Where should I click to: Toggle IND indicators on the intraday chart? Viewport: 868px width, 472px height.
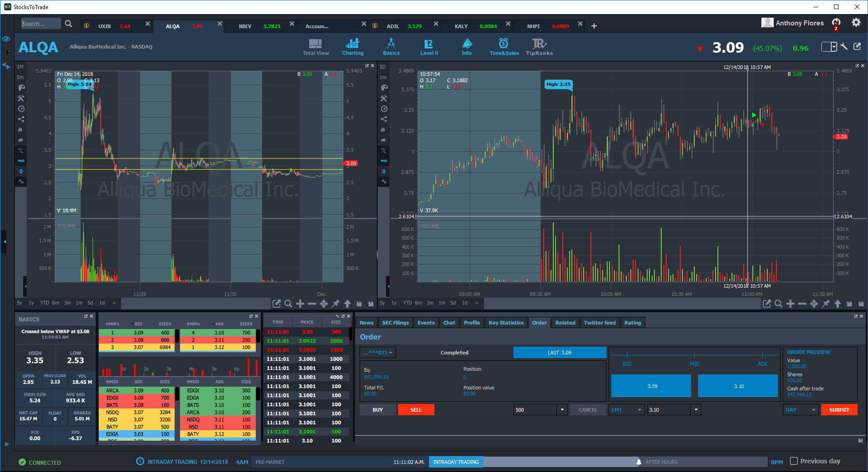pos(384,161)
